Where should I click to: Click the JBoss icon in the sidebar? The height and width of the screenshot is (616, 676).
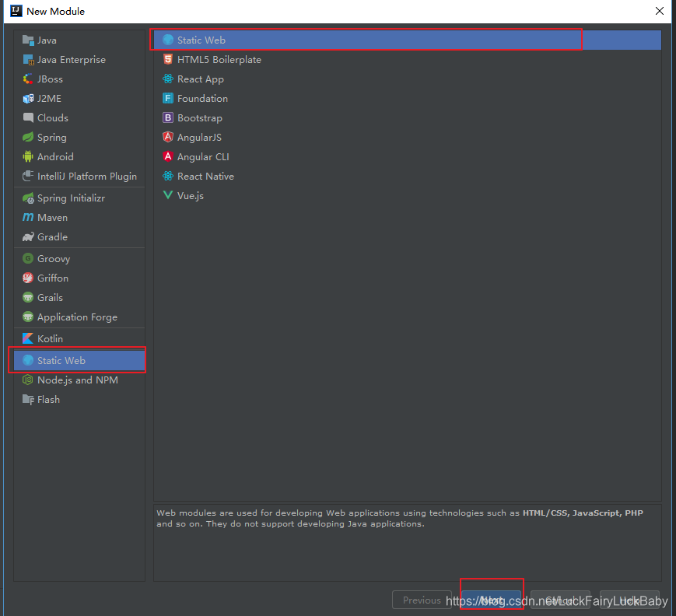[28, 79]
